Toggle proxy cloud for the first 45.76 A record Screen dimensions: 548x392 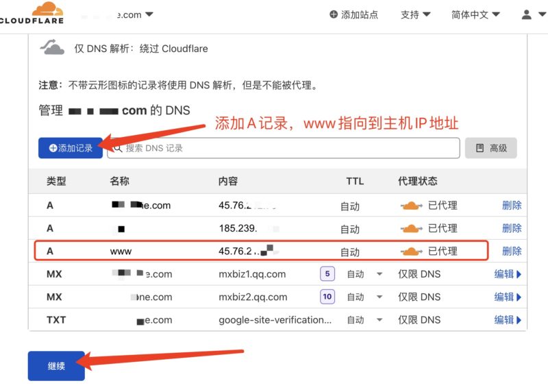[x=412, y=206]
